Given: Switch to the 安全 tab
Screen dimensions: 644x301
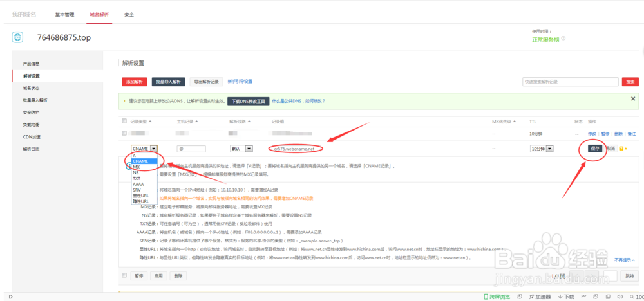Looking at the screenshot, I should (x=129, y=15).
